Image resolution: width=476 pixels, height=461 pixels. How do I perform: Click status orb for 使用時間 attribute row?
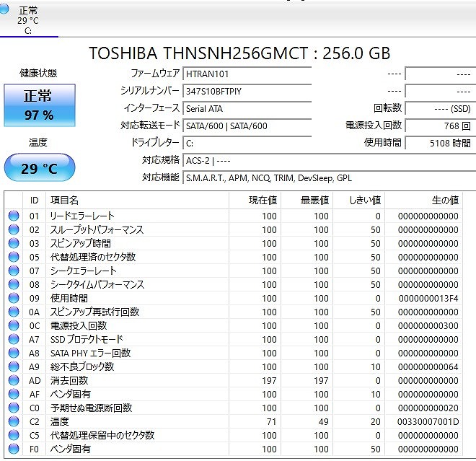point(14,298)
